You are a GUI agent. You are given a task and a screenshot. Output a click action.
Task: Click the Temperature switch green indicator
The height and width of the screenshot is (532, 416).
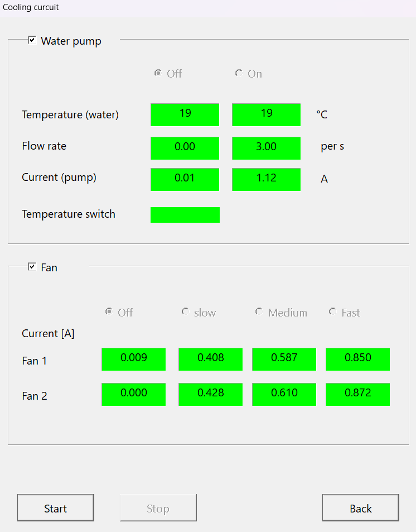point(185,215)
